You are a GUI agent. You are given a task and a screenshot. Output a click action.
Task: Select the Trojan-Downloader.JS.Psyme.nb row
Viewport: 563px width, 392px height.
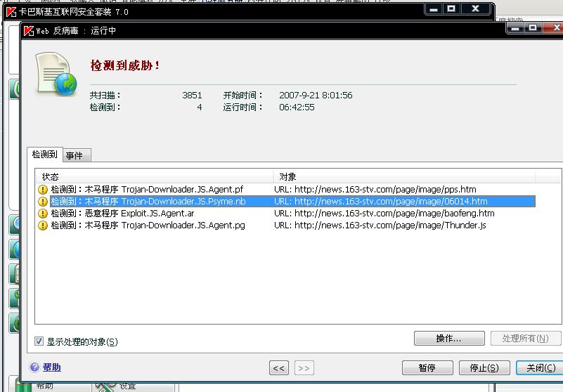[x=285, y=201]
